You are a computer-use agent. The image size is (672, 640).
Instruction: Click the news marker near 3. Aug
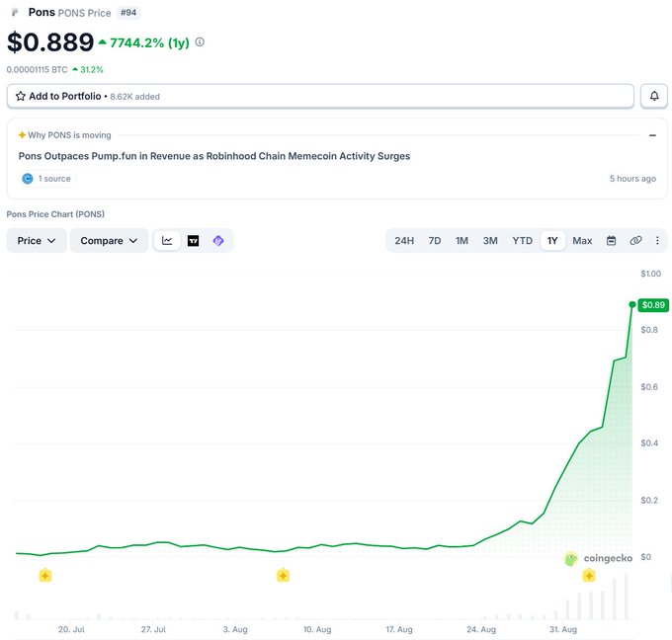[283, 576]
